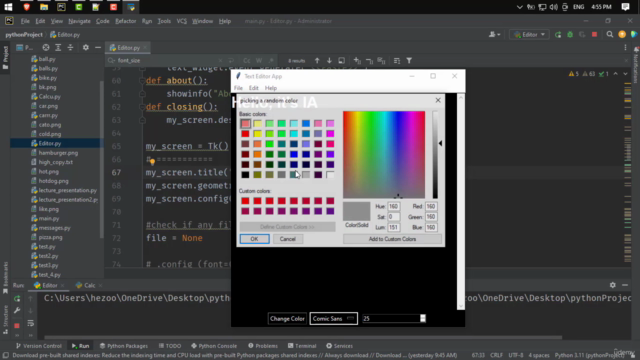Select hamburger.png in project tree
Image resolution: width=640 pixels, height=360 pixels.
[58, 153]
